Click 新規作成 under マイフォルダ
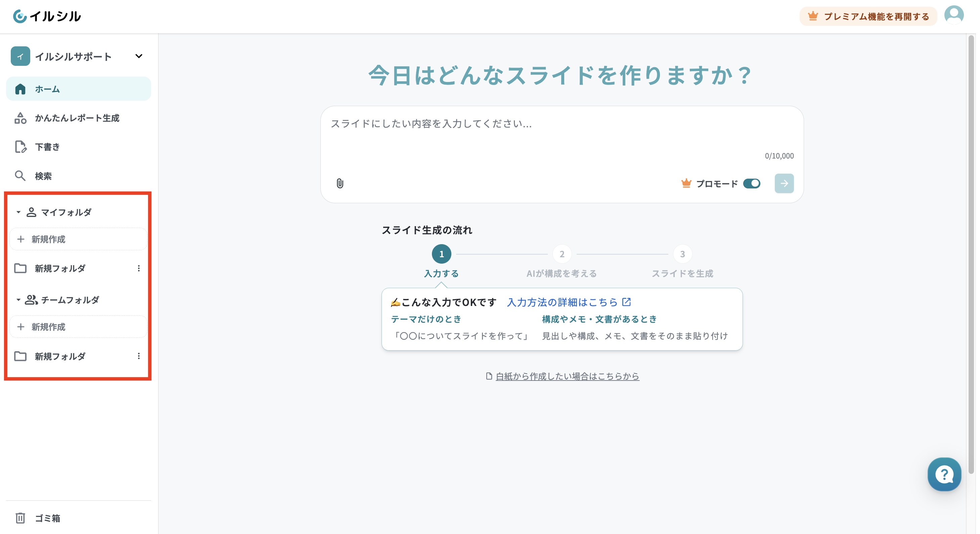 [78, 239]
